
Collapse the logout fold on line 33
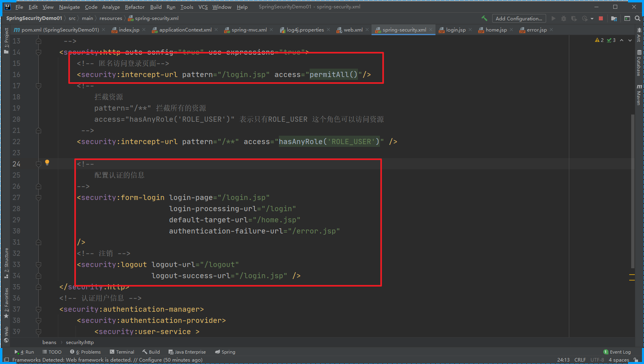38,265
